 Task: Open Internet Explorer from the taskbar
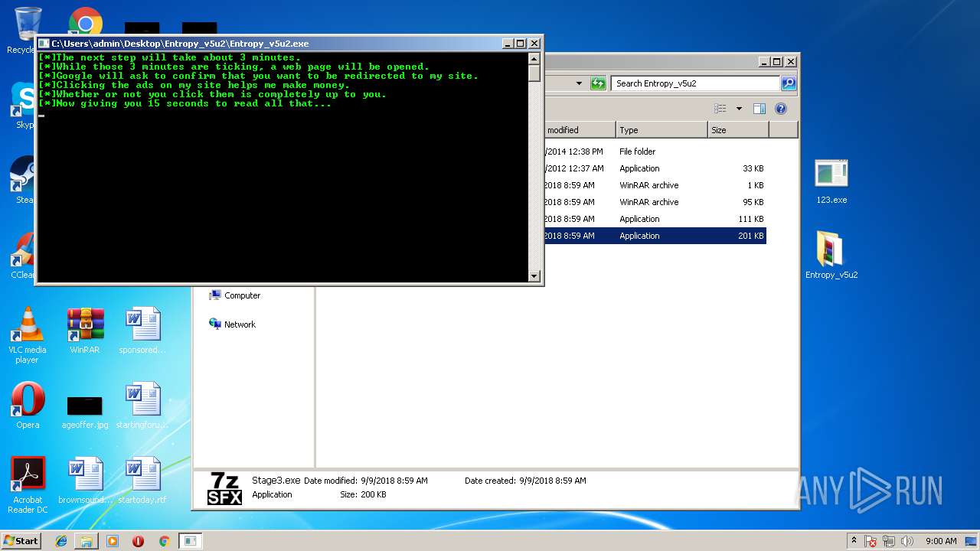[61, 541]
